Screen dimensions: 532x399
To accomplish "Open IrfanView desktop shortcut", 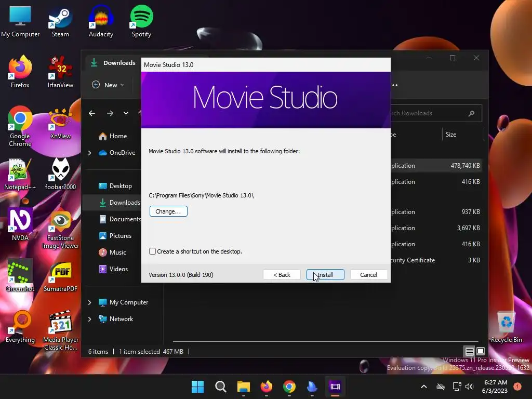I will tap(60, 72).
